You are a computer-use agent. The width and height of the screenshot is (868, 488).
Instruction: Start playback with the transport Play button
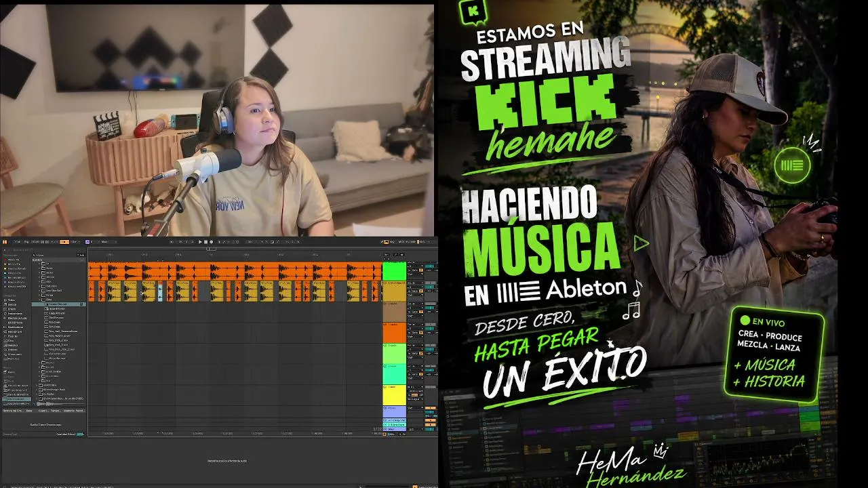click(200, 242)
